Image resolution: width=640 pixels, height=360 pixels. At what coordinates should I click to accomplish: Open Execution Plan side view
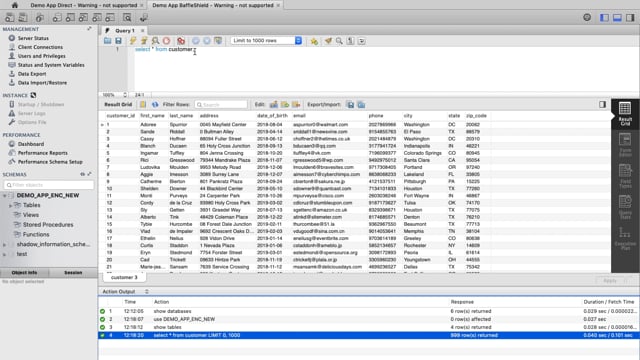click(625, 238)
